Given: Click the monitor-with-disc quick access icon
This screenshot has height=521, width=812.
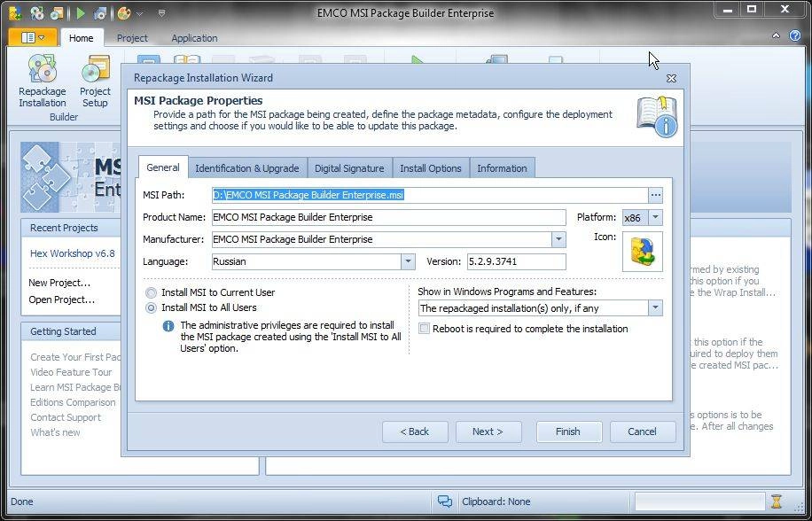Looking at the screenshot, I should 100,13.
